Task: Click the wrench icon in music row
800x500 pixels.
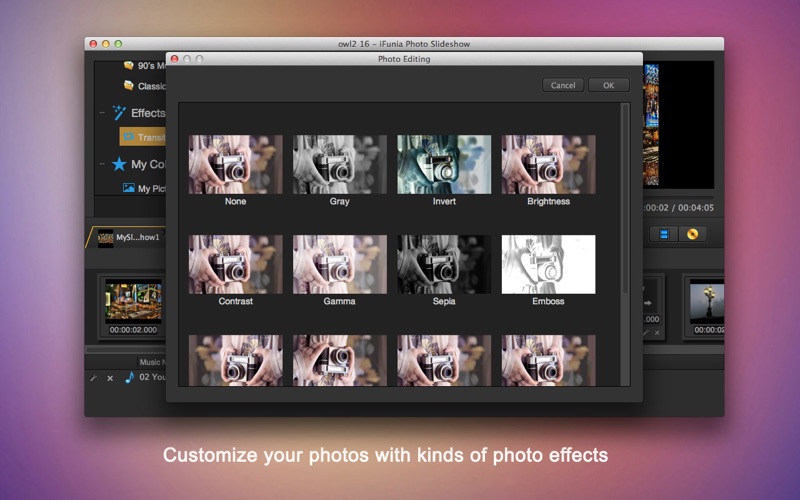Action: 93,378
